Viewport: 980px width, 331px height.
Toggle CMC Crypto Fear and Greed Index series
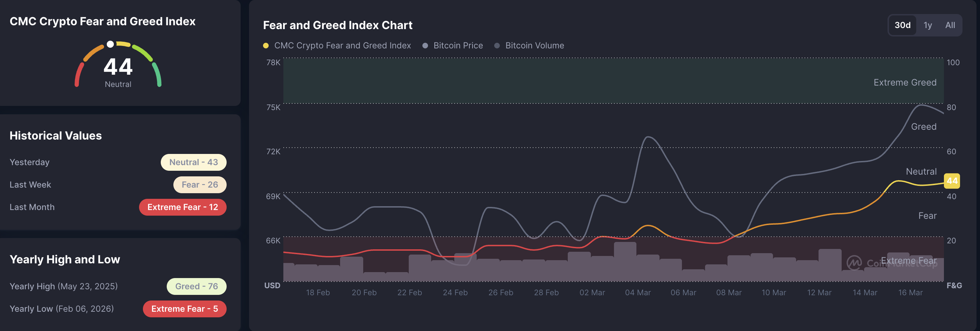pos(337,45)
